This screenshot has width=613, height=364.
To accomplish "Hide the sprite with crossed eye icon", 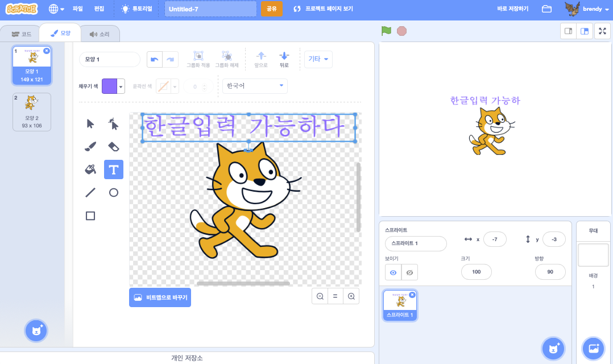I will [409, 272].
